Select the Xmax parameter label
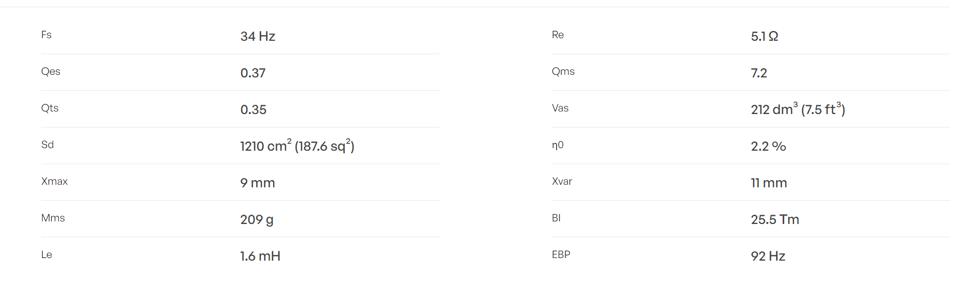 [55, 181]
